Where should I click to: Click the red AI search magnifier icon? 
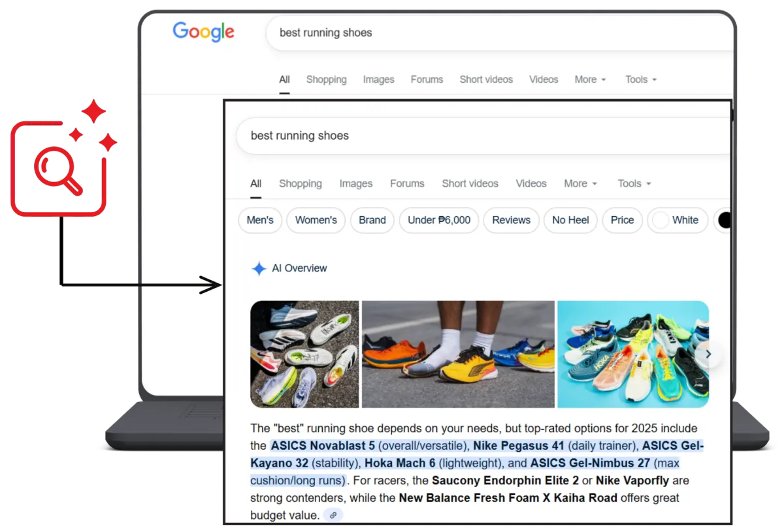[59, 170]
